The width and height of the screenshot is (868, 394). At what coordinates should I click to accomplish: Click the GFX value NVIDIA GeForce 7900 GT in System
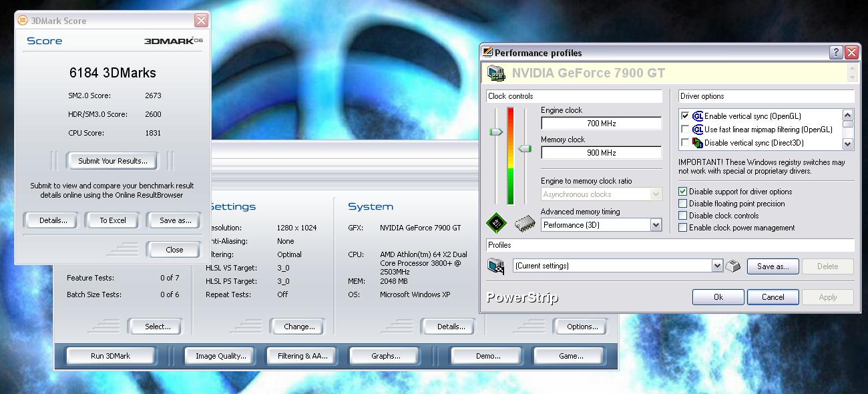(x=420, y=228)
